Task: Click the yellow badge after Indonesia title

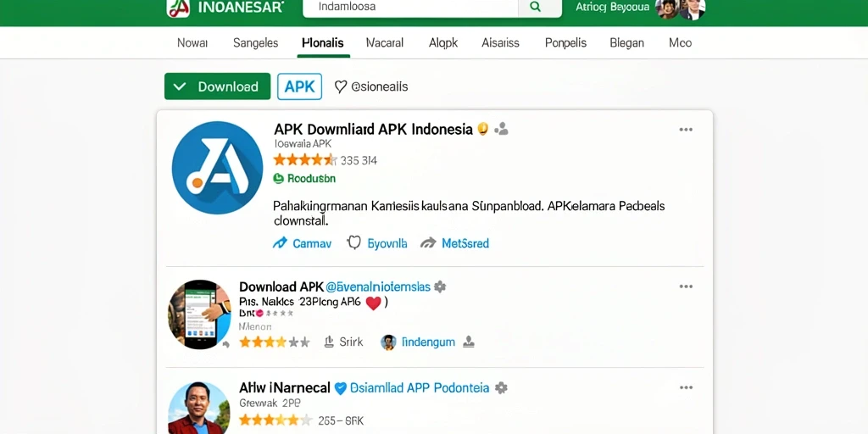Action: click(482, 129)
